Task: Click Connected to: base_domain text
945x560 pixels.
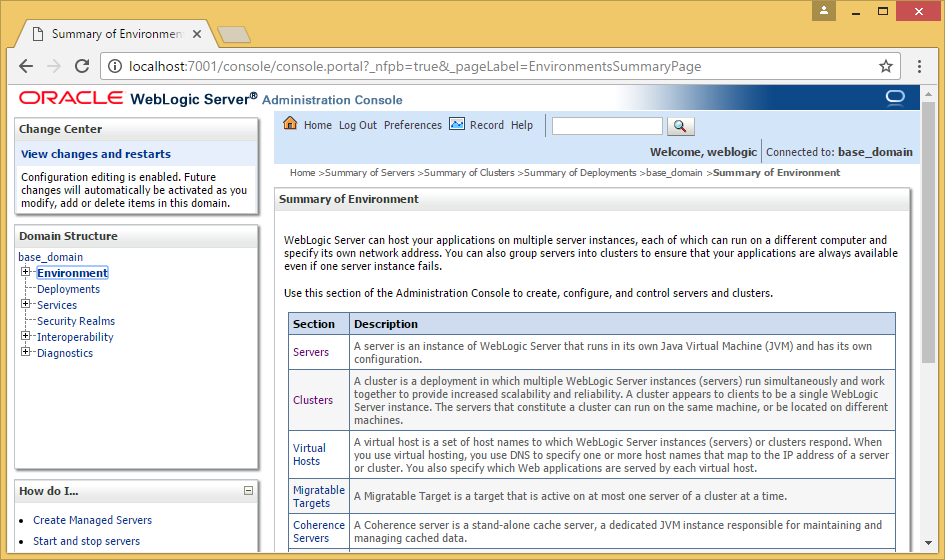Action: tap(839, 152)
